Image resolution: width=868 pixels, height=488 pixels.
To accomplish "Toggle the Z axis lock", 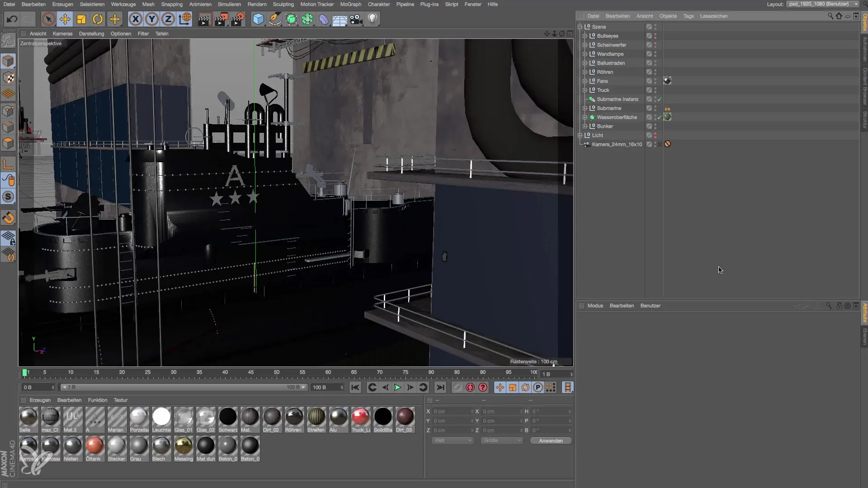I will [168, 19].
